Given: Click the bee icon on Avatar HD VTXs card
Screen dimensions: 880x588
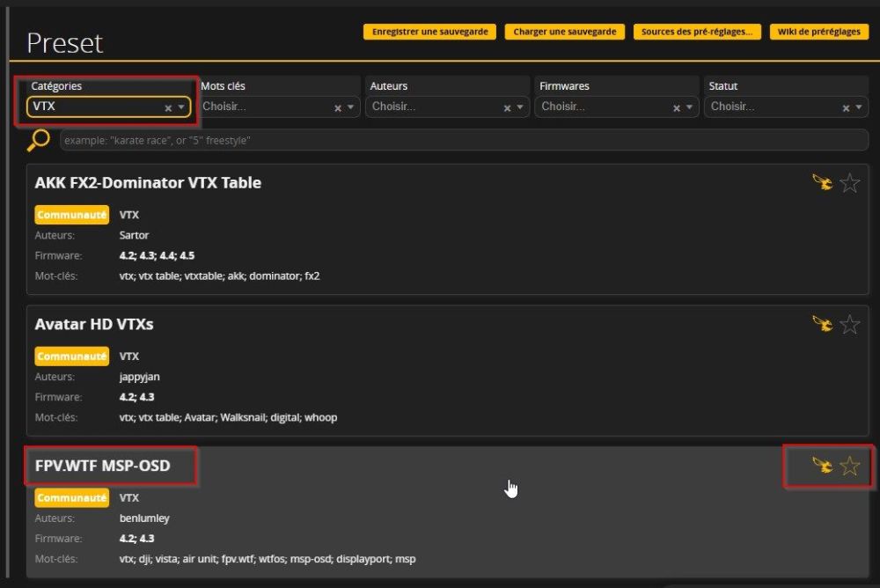Looking at the screenshot, I should (x=822, y=325).
